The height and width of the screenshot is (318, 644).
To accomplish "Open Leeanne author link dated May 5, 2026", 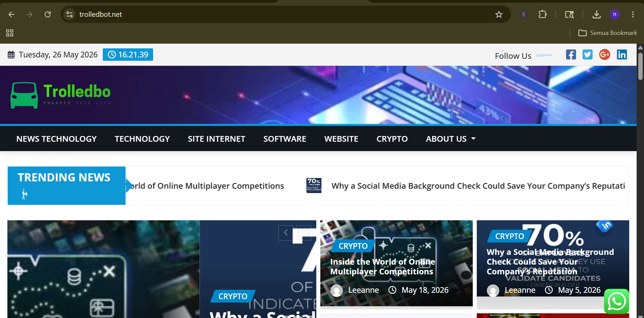I will point(520,290).
